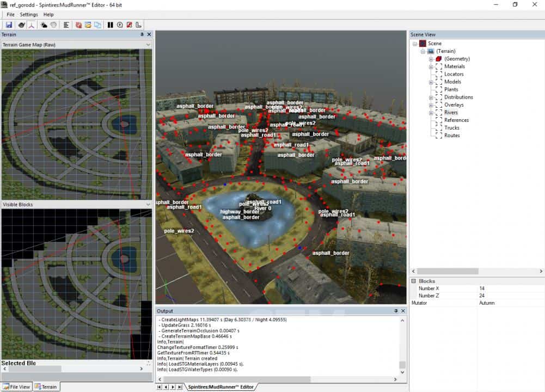The image size is (545, 392).
Task: Click the cloud weather toolbar icon
Action: pos(44,25)
